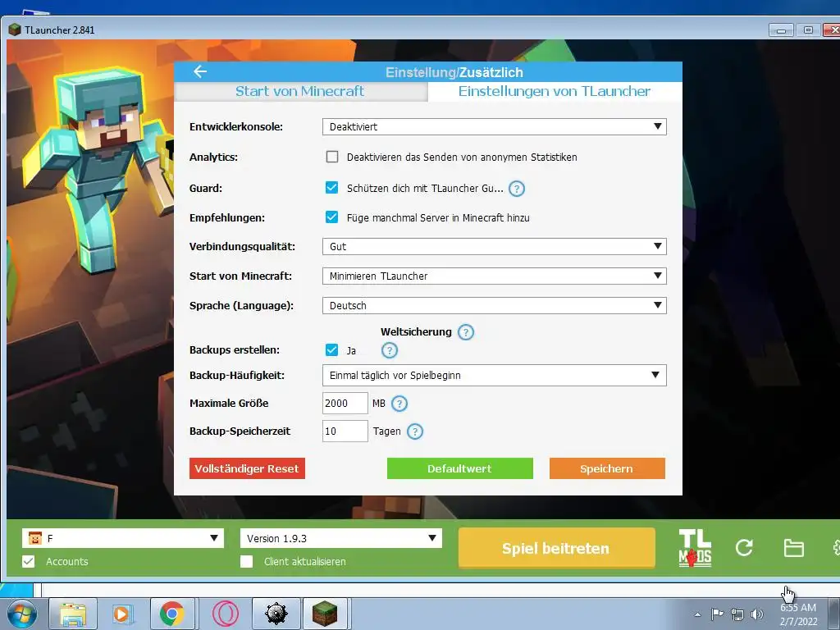
Task: Toggle Backups erstellen Ja checkbox
Action: pos(332,349)
